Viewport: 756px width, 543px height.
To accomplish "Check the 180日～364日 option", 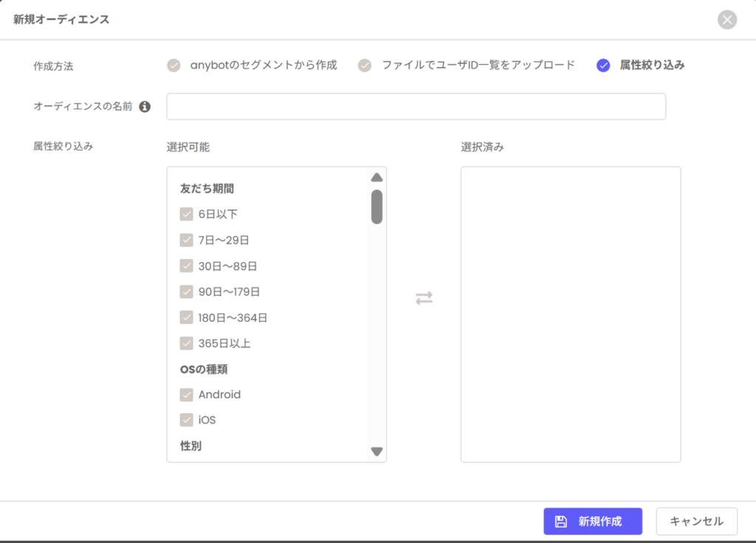I will (x=187, y=317).
